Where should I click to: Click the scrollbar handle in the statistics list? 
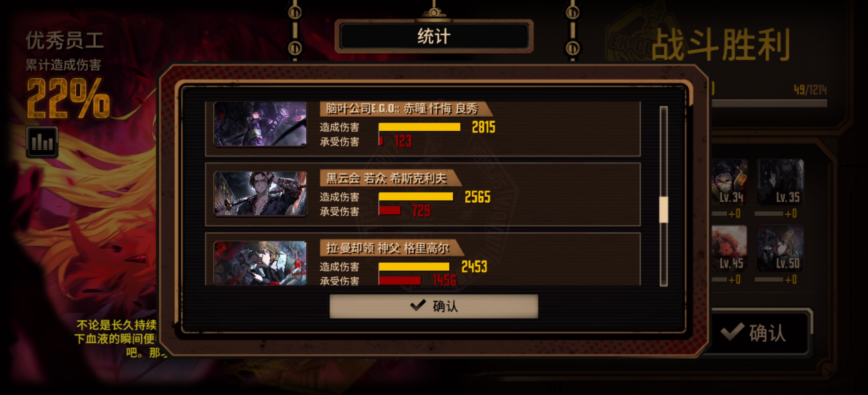663,209
